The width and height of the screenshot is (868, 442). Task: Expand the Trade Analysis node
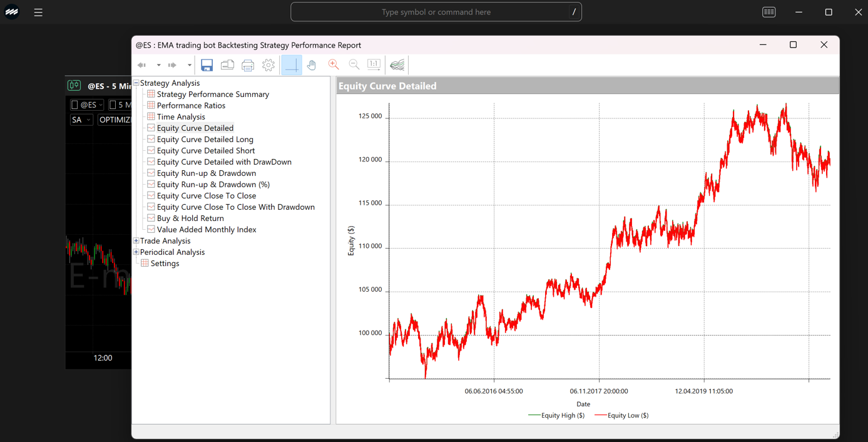(136, 240)
